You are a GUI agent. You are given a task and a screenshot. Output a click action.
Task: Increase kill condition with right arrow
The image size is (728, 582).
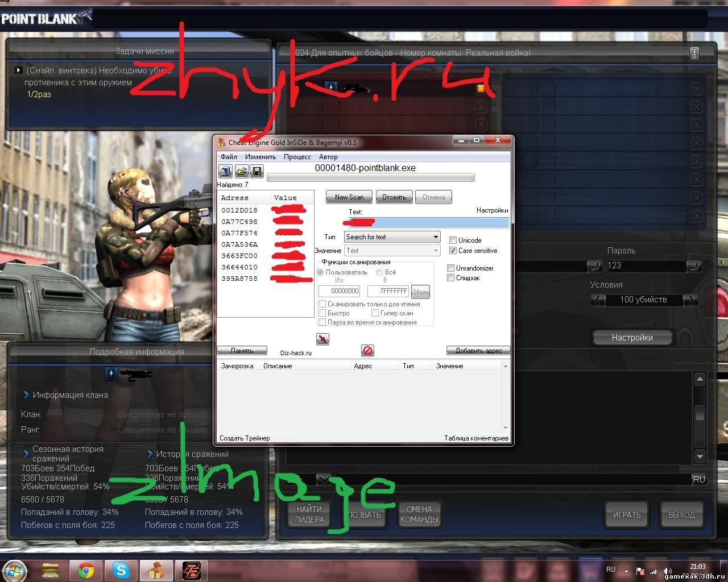(690, 300)
